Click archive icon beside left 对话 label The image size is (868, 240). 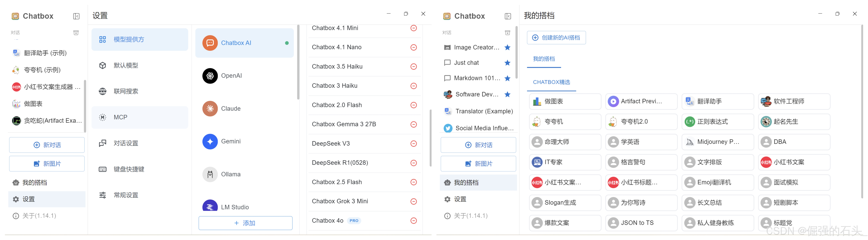coord(76,33)
